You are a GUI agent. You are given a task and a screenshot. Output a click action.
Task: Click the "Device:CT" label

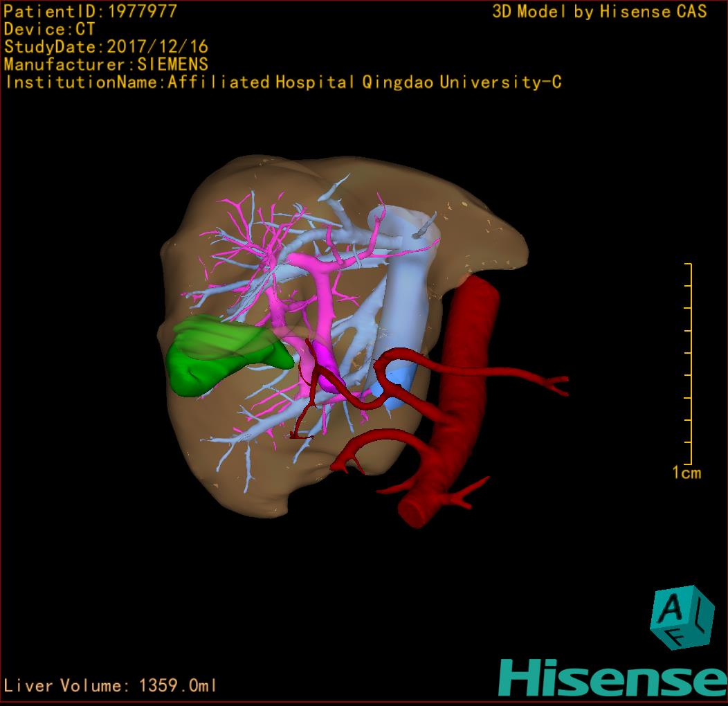click(49, 29)
